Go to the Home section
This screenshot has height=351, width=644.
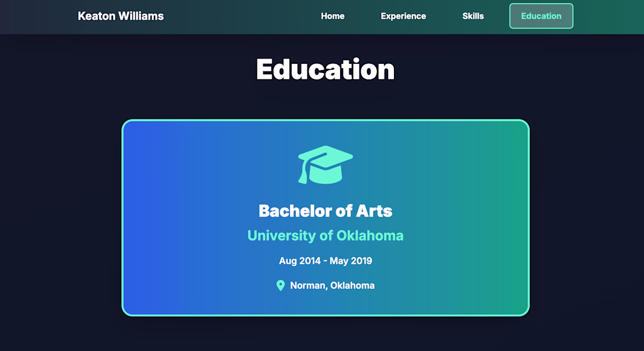(333, 16)
